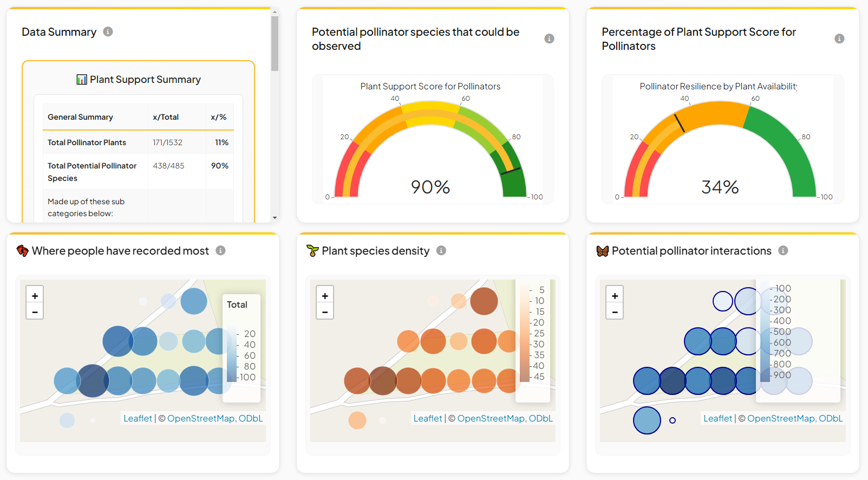Open info icon next to Plant species density
Viewport: 868px width, 480px height.
[x=441, y=250]
